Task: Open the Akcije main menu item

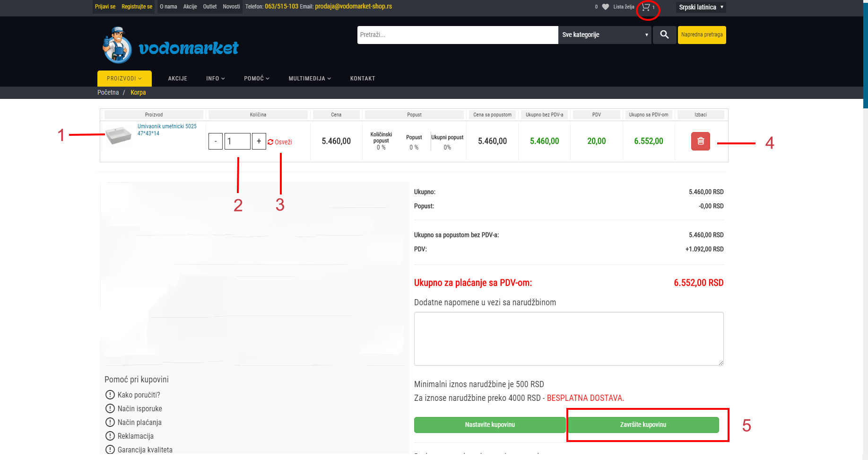Action: pos(178,79)
